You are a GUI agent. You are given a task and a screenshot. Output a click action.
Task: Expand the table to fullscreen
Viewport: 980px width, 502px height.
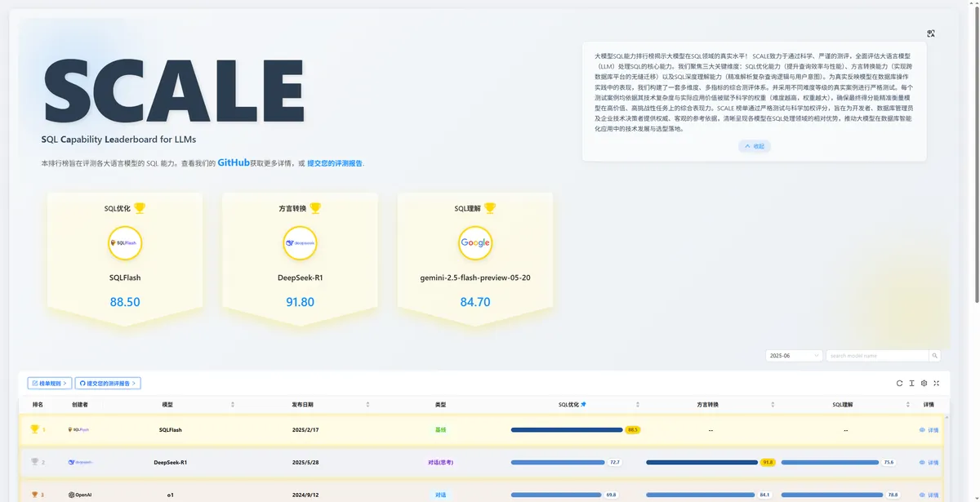pos(937,383)
